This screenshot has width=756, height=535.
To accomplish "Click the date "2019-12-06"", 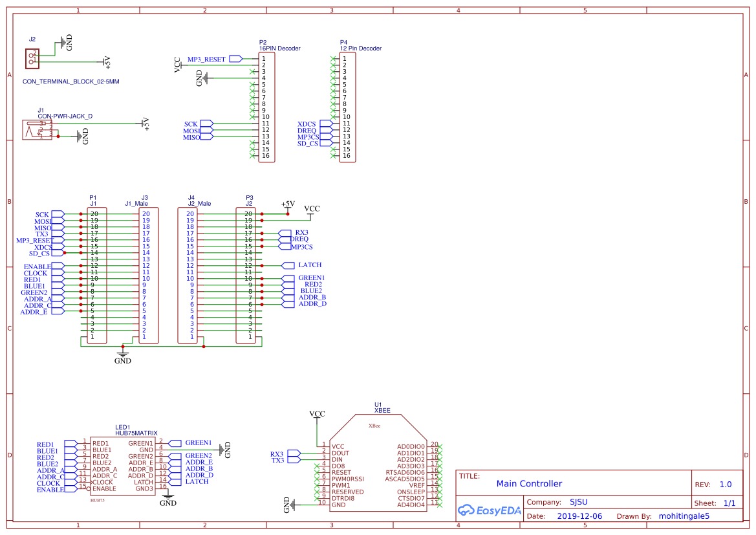I will (x=579, y=516).
